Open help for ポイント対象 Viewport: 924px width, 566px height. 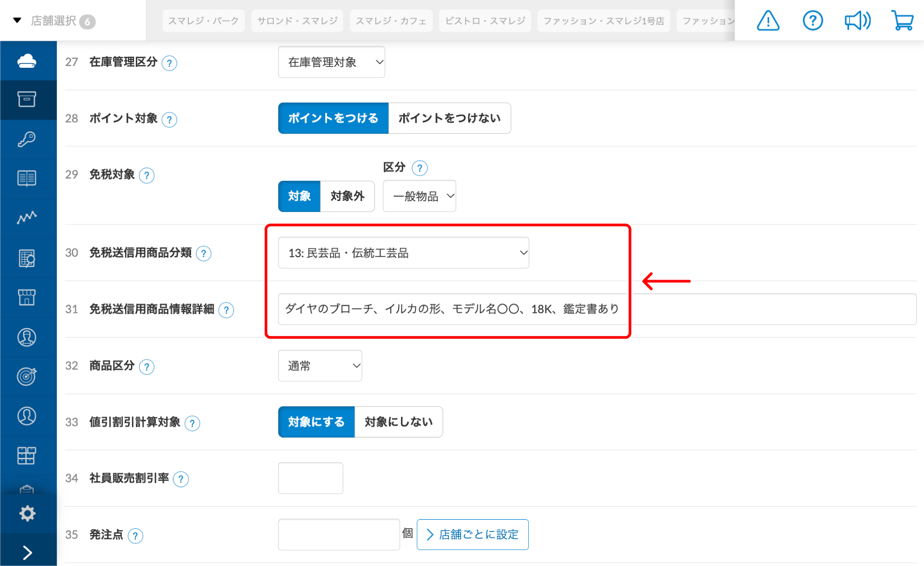click(169, 119)
